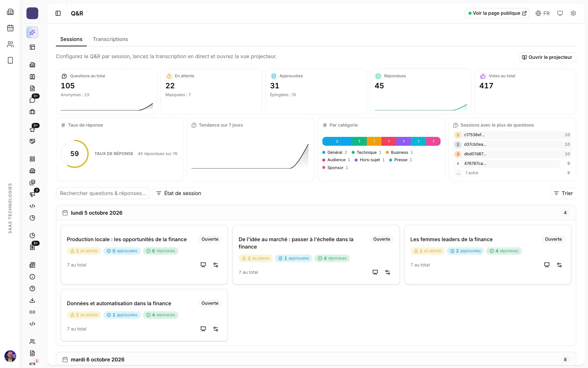This screenshot has height=368, width=588.
Task: Open the Trier sort dropdown
Action: (563, 193)
